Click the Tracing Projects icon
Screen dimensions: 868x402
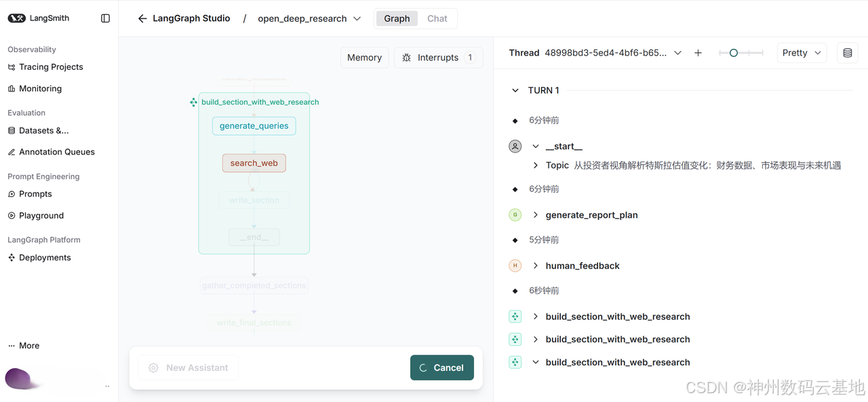[x=12, y=67]
